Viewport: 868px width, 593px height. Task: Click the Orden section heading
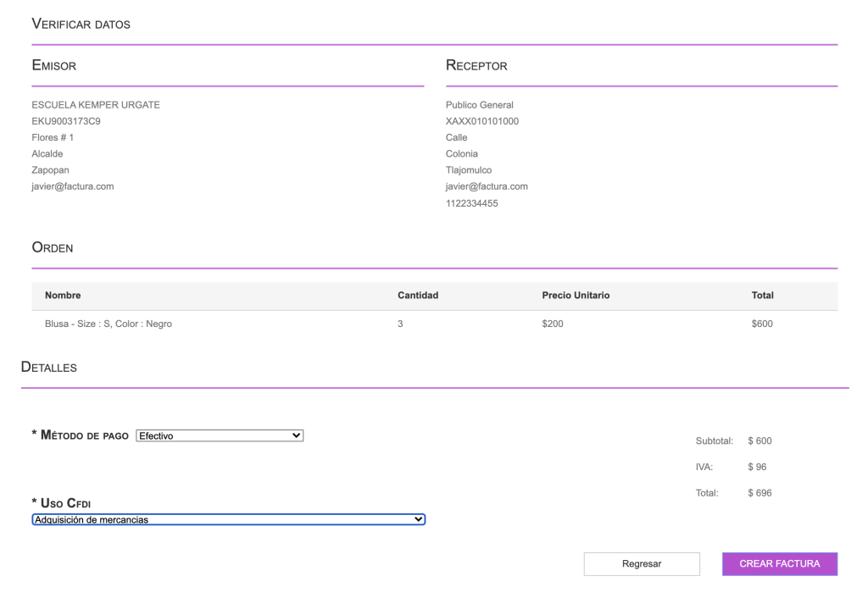(x=52, y=247)
